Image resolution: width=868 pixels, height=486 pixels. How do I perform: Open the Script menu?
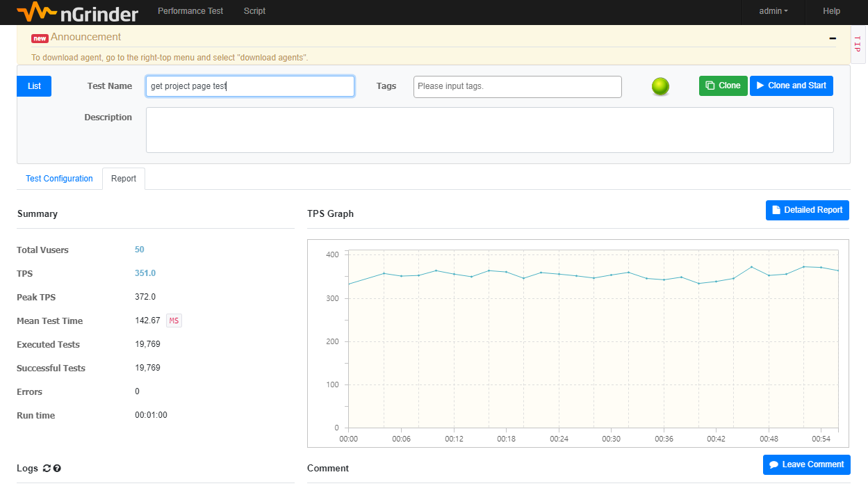click(254, 11)
